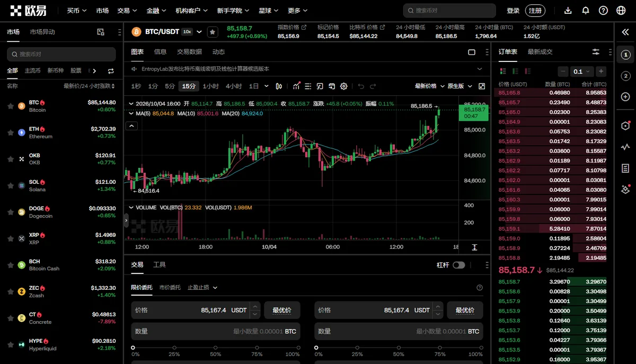Star the ETH row in market list

coord(10,132)
